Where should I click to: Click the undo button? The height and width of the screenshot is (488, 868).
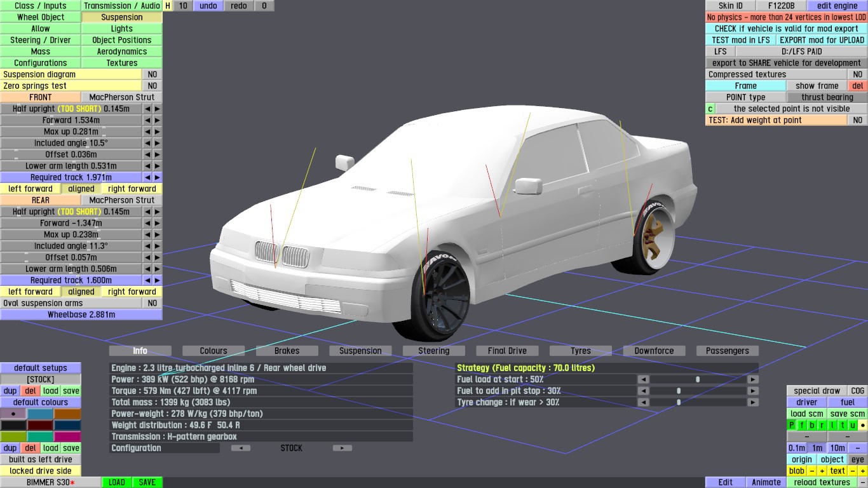[208, 6]
